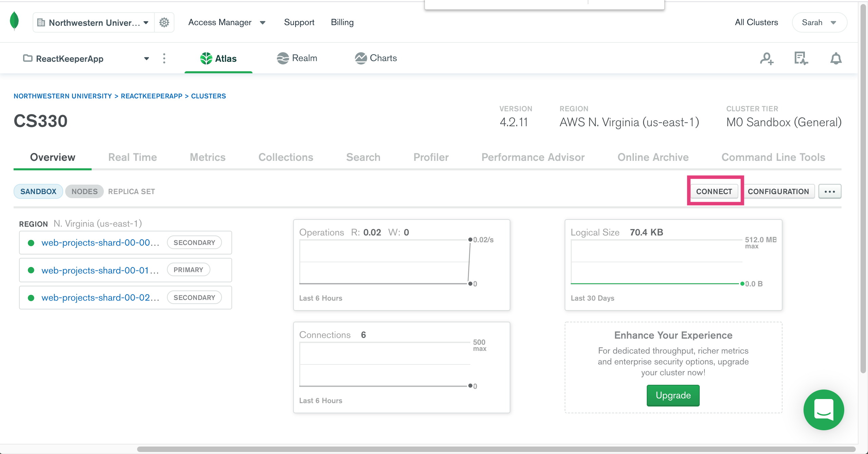Switch to the Collections tab
Image resolution: width=868 pixels, height=454 pixels.
click(286, 157)
